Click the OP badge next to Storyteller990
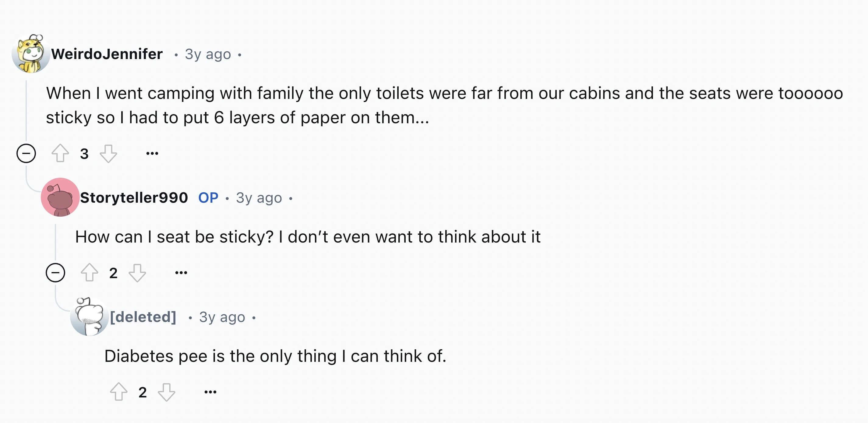Screen dimensions: 868x423 click(x=208, y=198)
